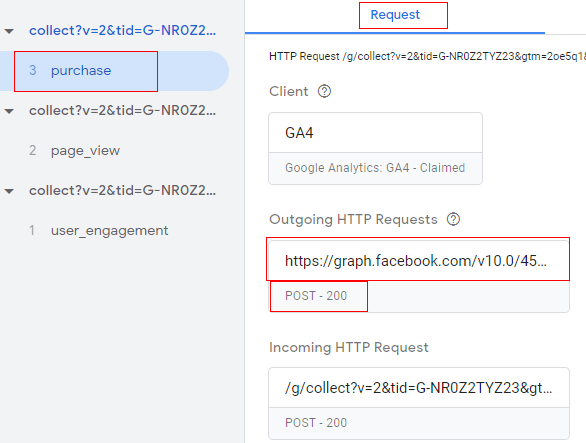Select the page_view event

point(86,151)
